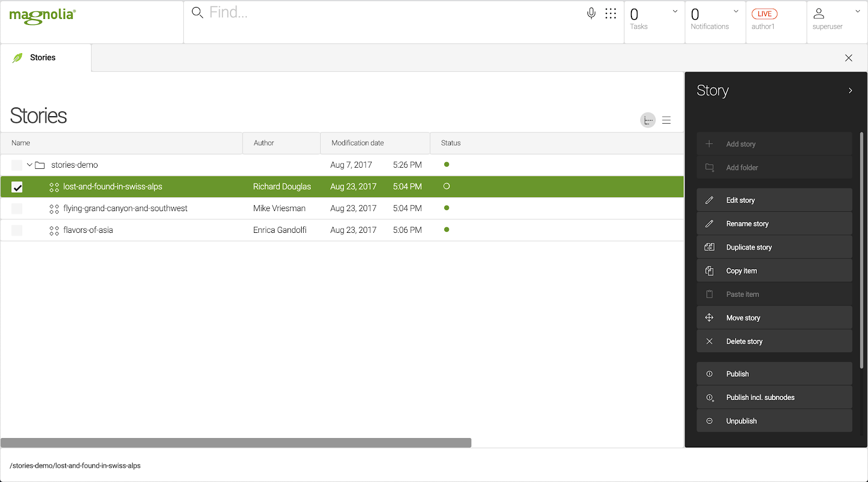868x482 pixels.
Task: Click the microphone voice search icon
Action: click(x=591, y=14)
